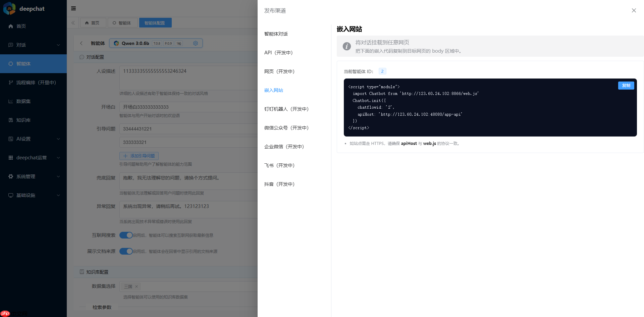Turn off 展示文档来源 switch

point(126,251)
